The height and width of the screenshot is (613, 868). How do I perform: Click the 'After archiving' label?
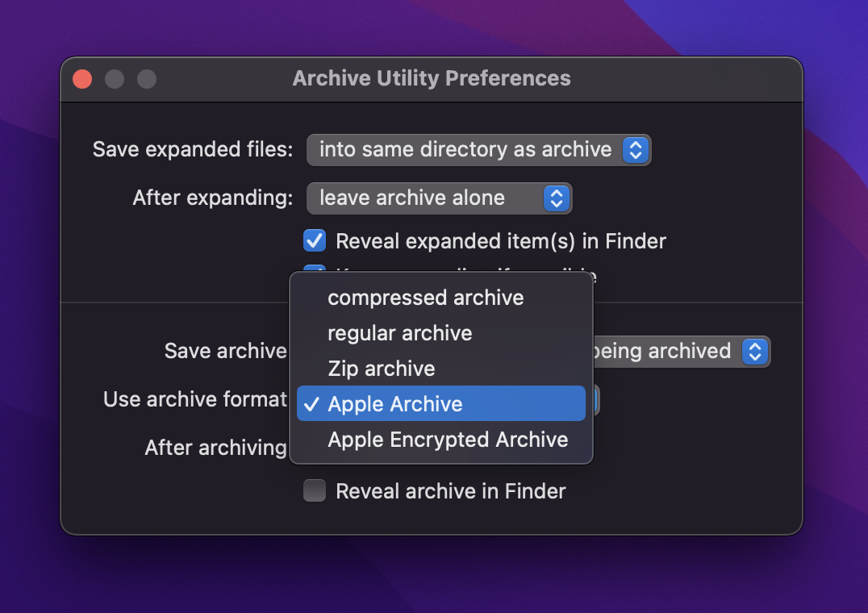click(x=215, y=448)
